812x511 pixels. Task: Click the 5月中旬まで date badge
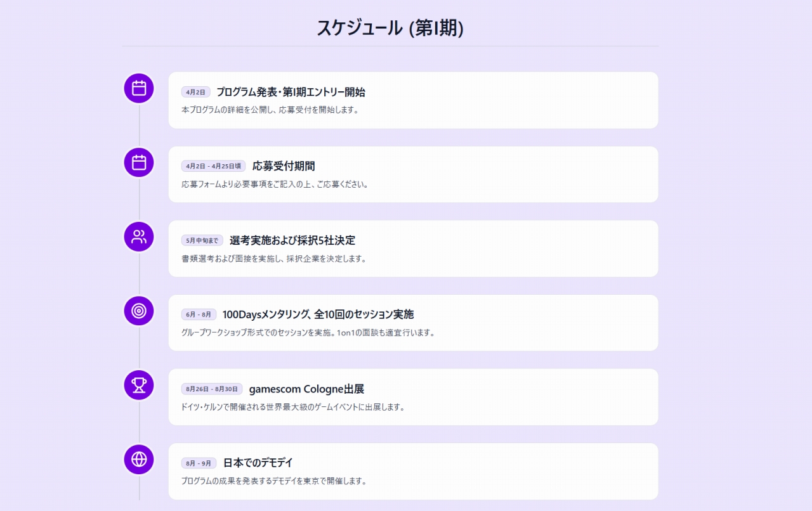pos(202,240)
